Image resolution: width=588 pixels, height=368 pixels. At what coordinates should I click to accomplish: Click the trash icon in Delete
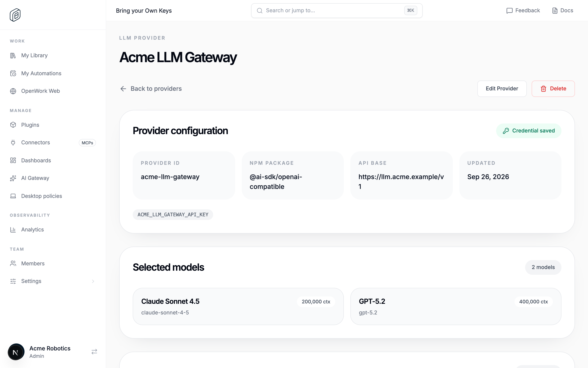click(543, 89)
